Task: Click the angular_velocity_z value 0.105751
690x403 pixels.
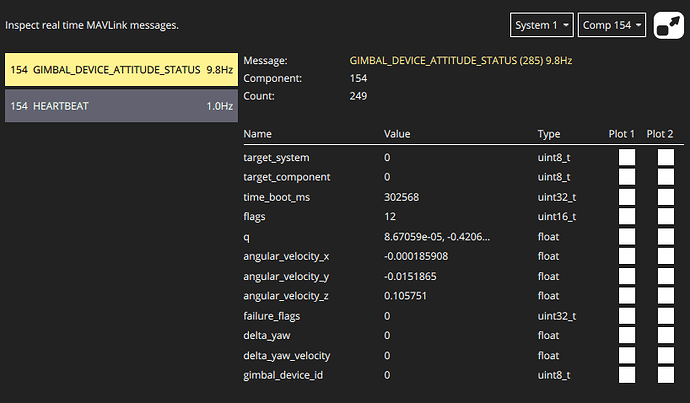Action: tap(405, 296)
